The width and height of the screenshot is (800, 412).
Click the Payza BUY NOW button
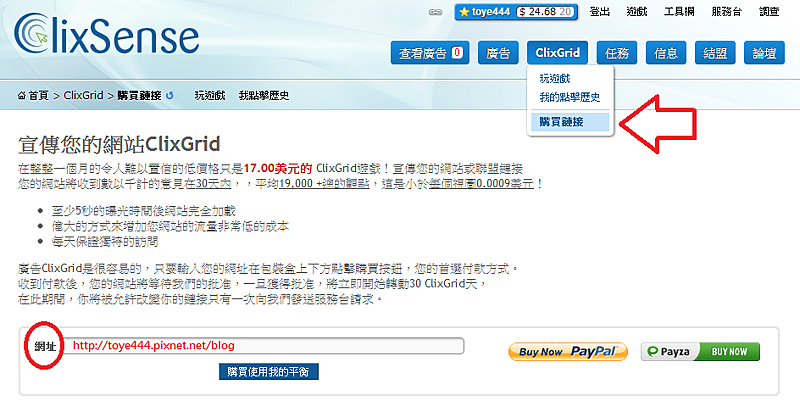[x=700, y=351]
